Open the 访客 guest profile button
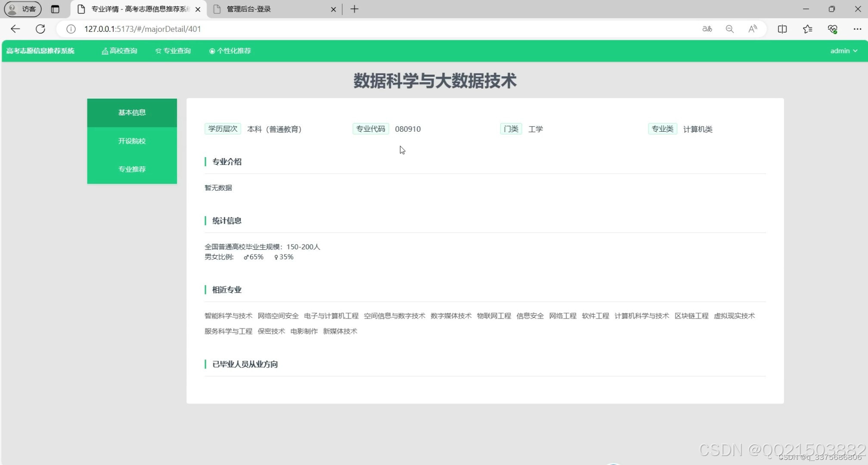The width and height of the screenshot is (868, 465). click(x=23, y=9)
